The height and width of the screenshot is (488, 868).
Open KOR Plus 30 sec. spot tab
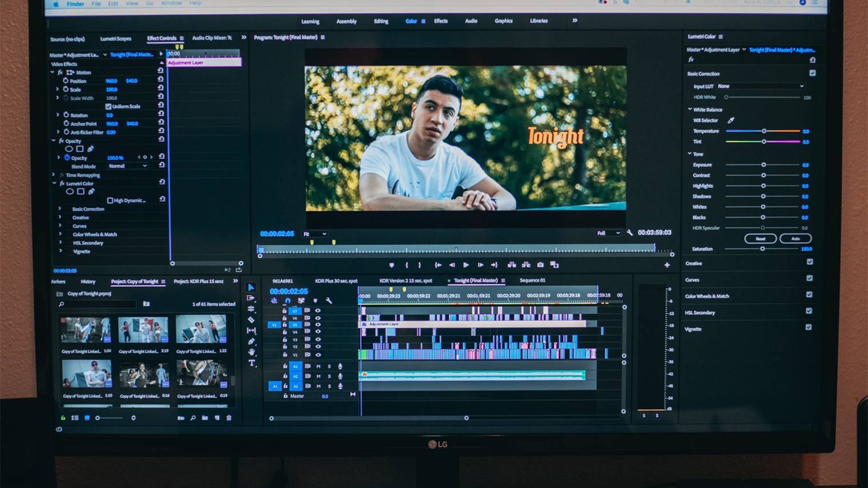click(336, 281)
